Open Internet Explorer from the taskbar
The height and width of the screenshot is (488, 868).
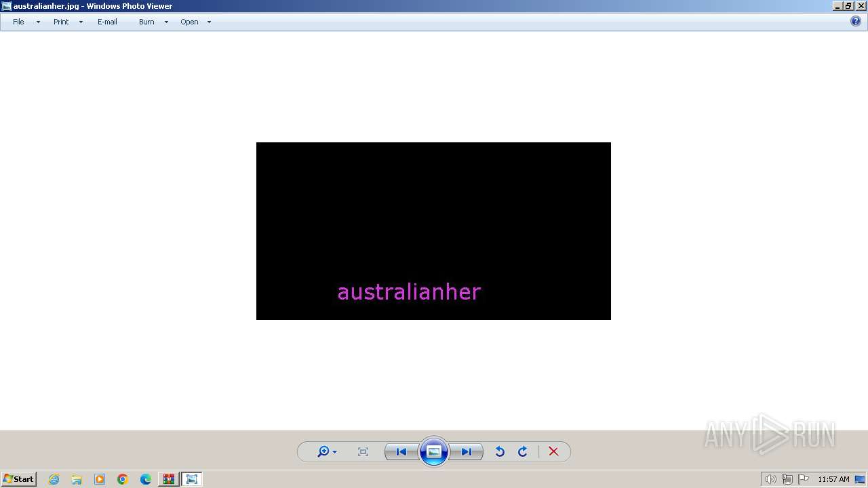(54, 479)
